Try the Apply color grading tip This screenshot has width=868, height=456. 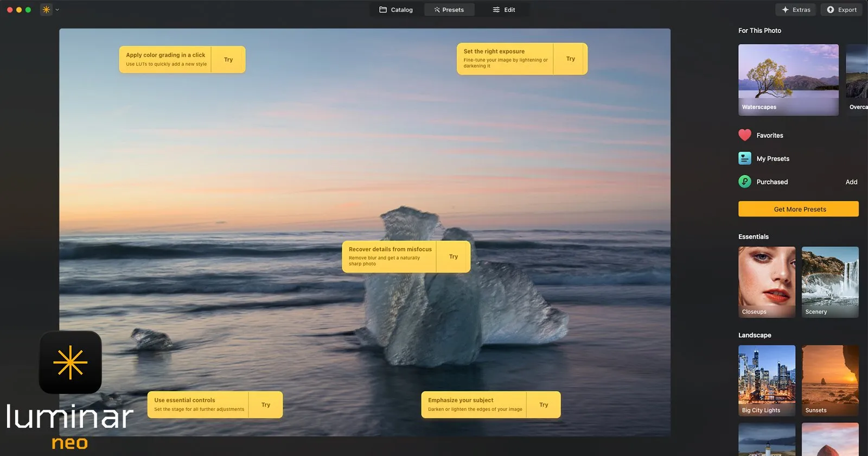228,60
